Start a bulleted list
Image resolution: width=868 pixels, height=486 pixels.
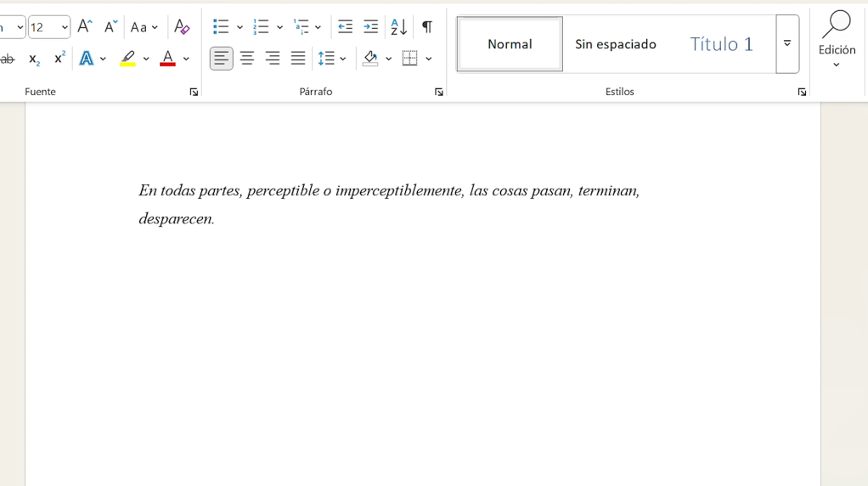[221, 26]
